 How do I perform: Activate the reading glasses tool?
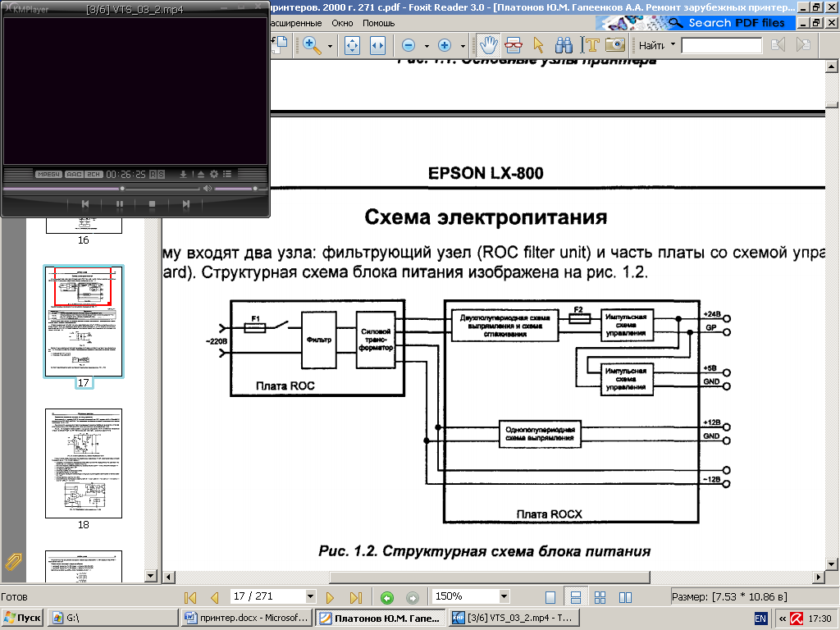click(514, 46)
